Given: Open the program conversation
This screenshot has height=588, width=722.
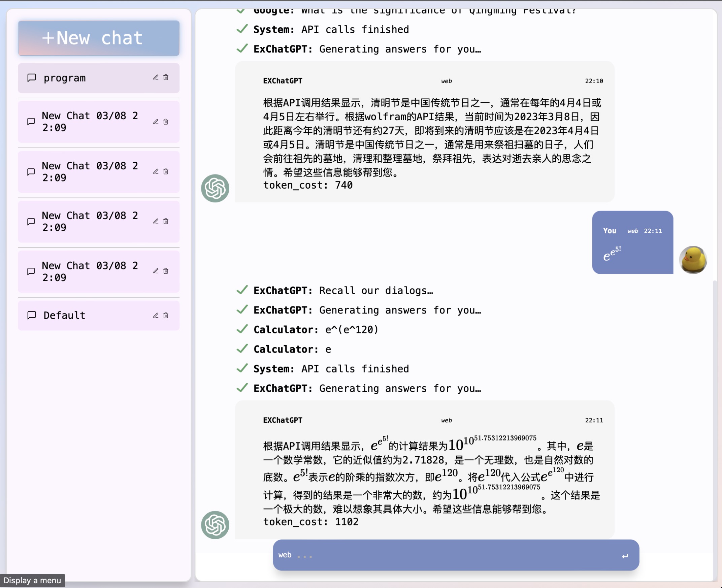Looking at the screenshot, I should 64,78.
